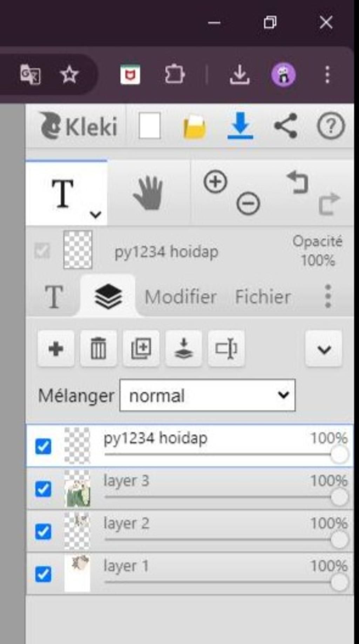Click the add new layer plus icon
The width and height of the screenshot is (359, 644).
56,349
